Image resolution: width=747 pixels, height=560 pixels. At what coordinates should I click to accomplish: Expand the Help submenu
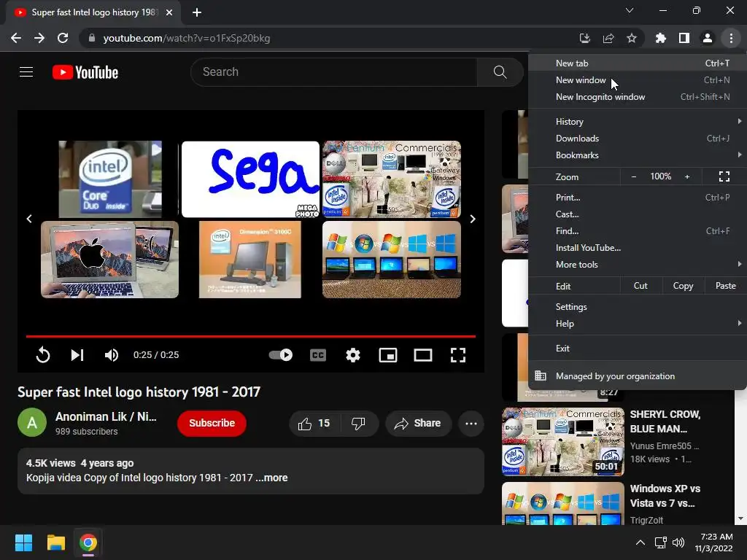pyautogui.click(x=637, y=323)
